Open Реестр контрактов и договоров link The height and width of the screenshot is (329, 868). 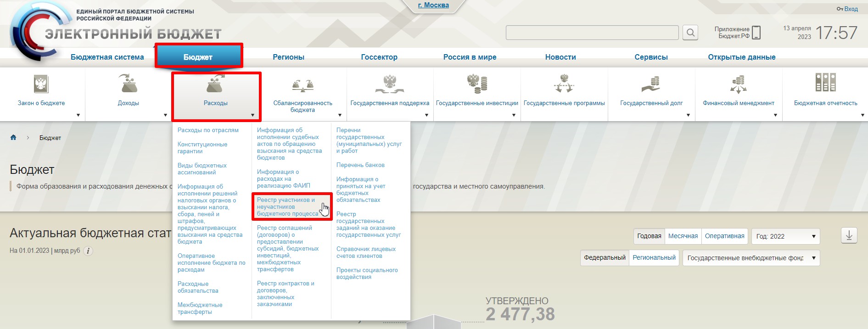coord(286,294)
